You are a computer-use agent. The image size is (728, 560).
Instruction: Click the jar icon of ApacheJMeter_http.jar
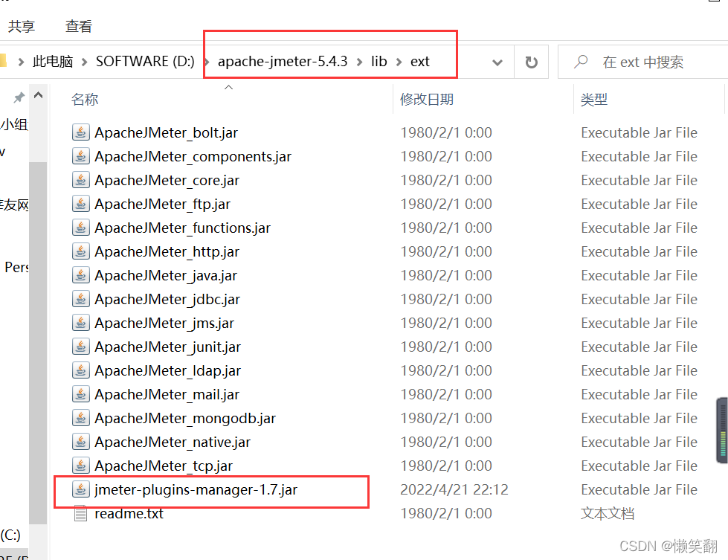81,251
